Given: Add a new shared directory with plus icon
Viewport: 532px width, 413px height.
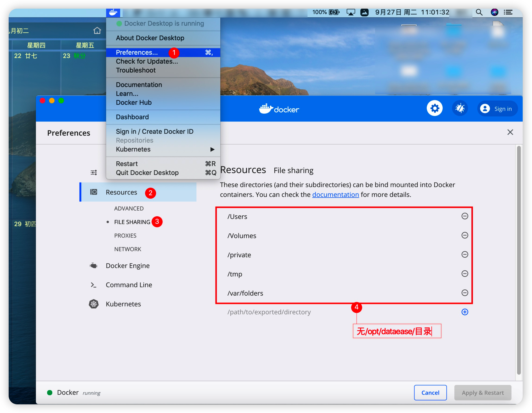Looking at the screenshot, I should click(465, 312).
